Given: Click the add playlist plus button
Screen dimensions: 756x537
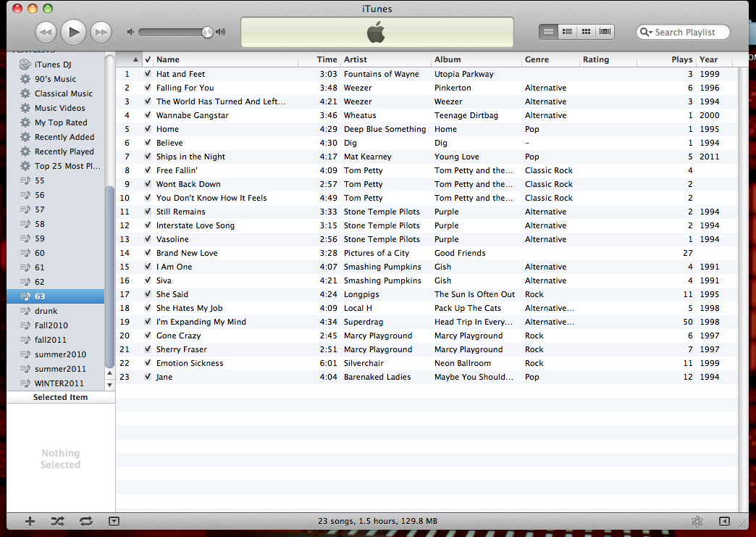Looking at the screenshot, I should tap(30, 521).
